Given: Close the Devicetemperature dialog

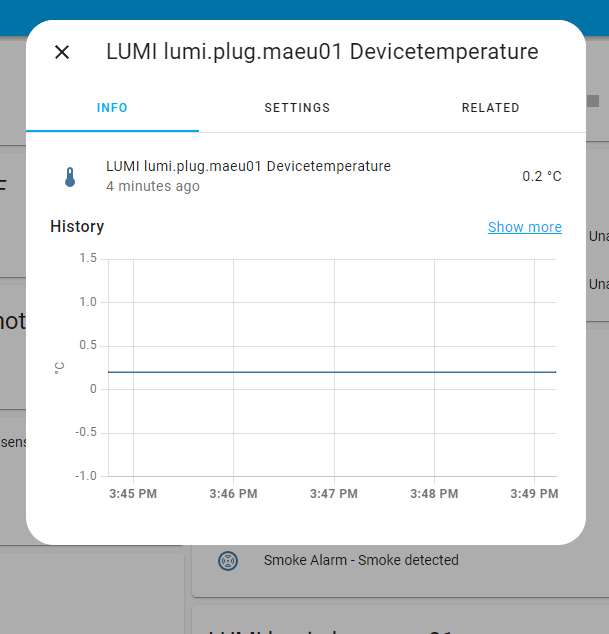Looking at the screenshot, I should (62, 52).
